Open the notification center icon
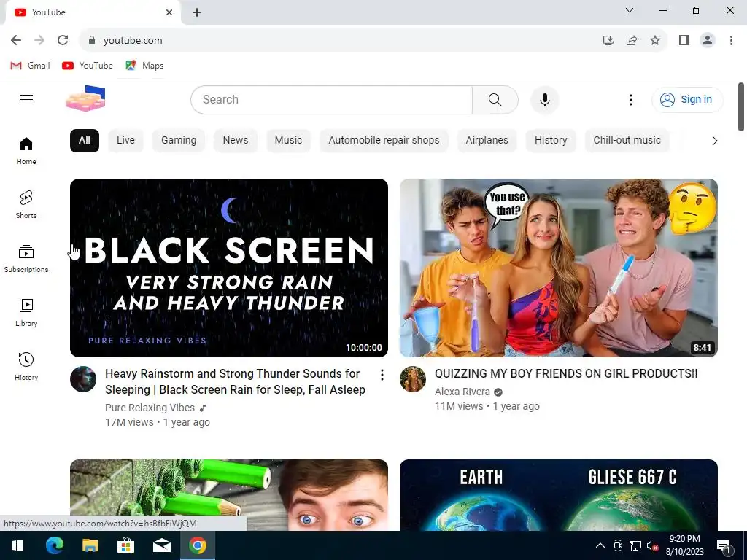This screenshot has width=747, height=560. [724, 546]
